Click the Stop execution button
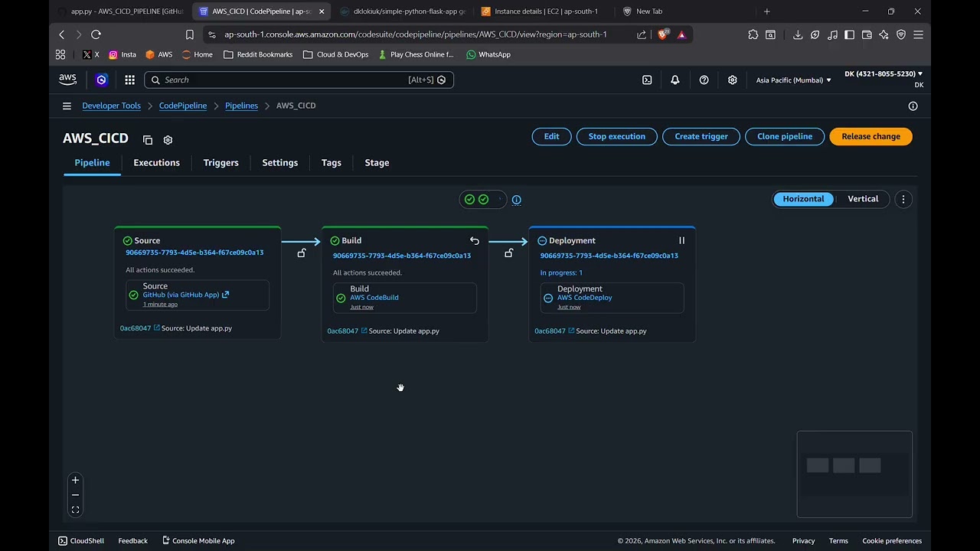The image size is (980, 551). [616, 136]
